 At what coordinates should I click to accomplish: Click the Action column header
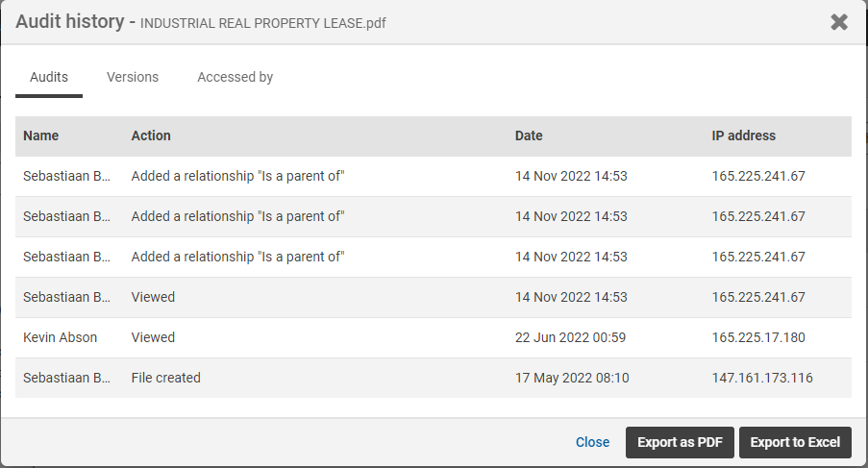151,135
